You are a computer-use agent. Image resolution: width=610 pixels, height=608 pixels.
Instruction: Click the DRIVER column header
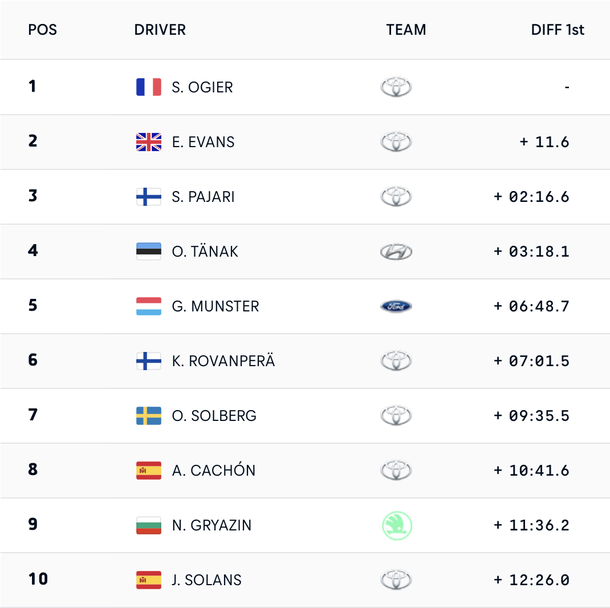coord(160,30)
